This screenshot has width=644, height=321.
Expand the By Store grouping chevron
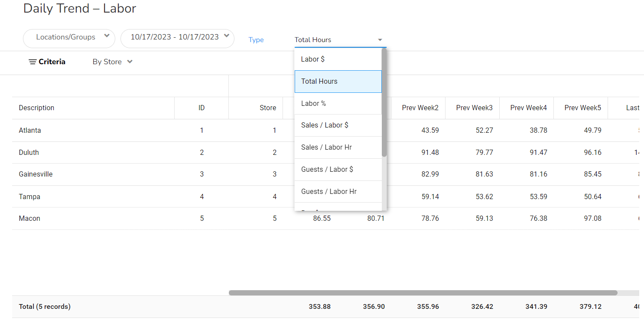tap(130, 62)
